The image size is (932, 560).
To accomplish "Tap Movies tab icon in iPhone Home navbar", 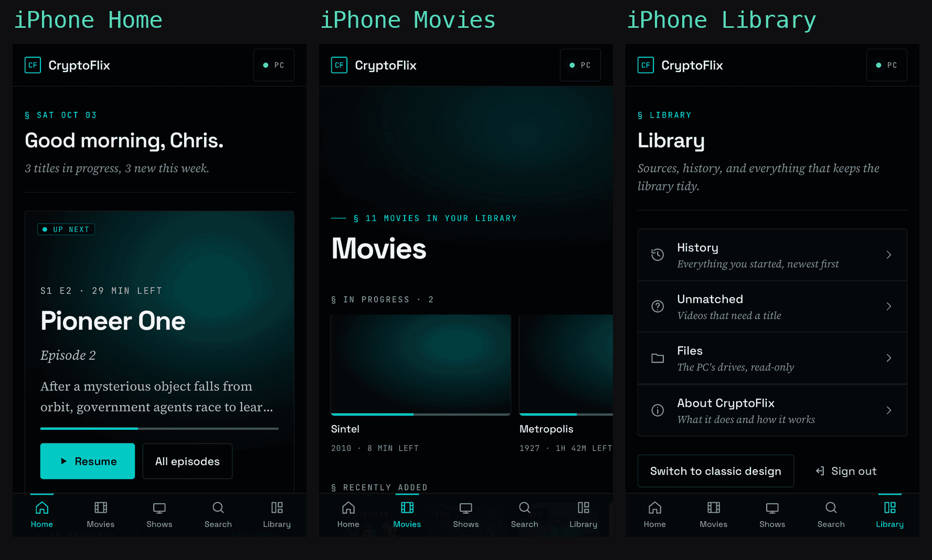I will (x=101, y=508).
